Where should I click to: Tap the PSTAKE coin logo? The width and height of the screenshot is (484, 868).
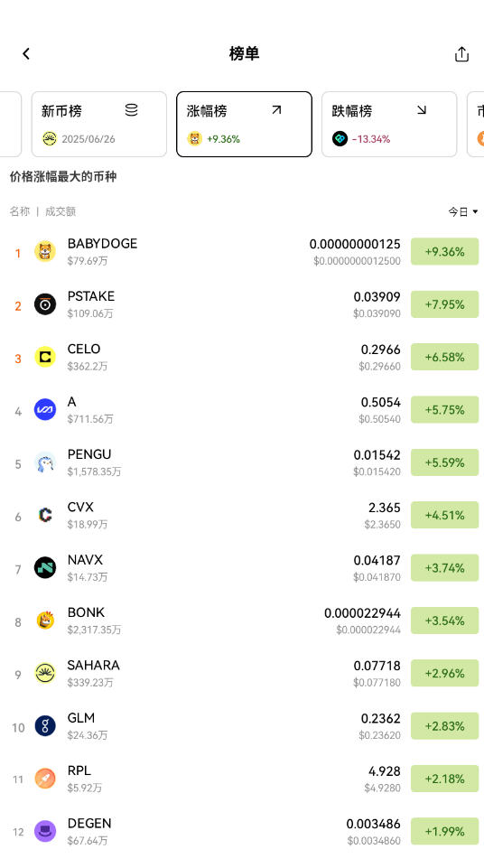point(45,304)
